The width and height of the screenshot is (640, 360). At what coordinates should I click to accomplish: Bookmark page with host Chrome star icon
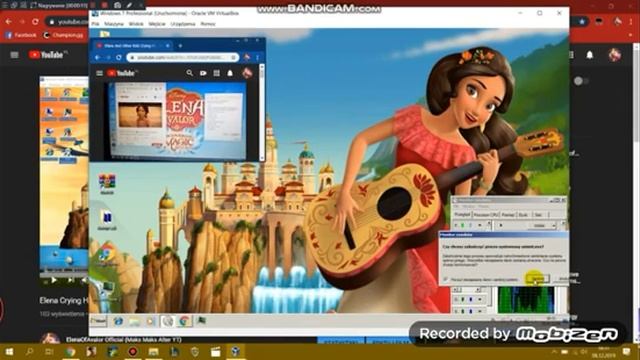point(582,22)
